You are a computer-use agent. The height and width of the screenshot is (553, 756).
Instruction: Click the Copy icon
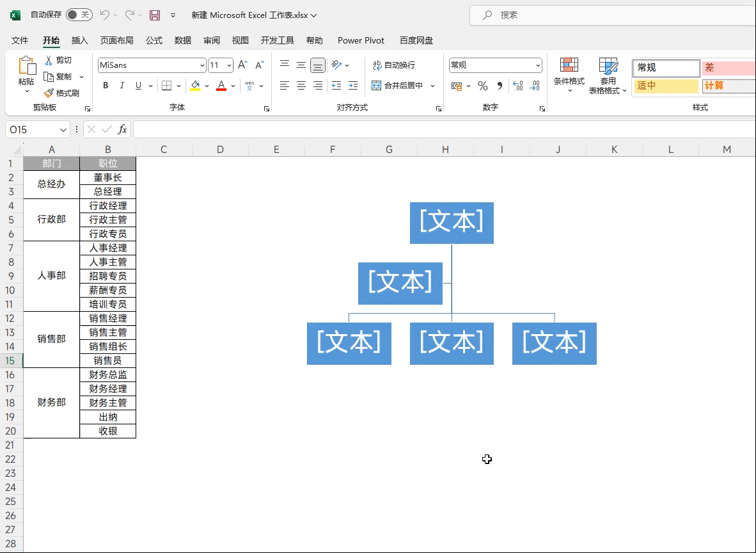pyautogui.click(x=48, y=77)
